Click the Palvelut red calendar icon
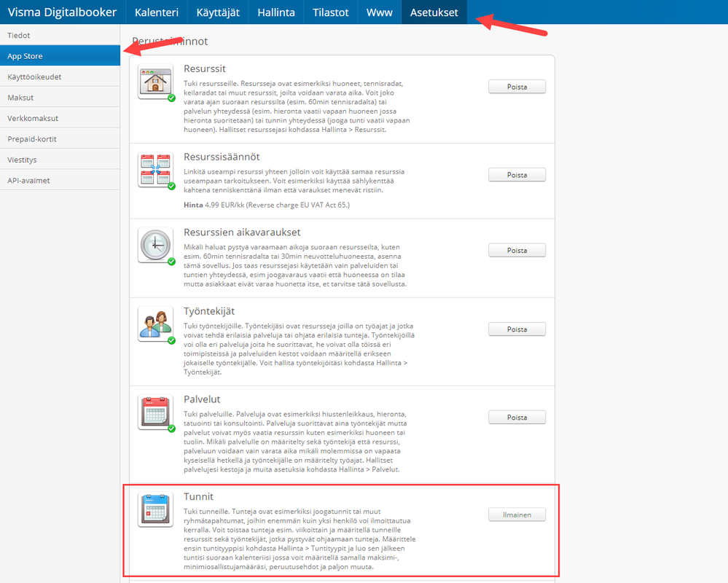The image size is (728, 583). tap(155, 412)
